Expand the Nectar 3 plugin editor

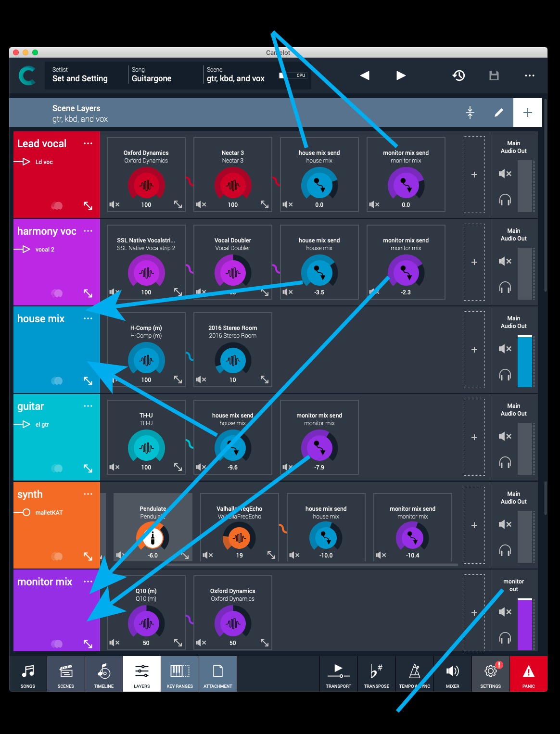[x=265, y=204]
